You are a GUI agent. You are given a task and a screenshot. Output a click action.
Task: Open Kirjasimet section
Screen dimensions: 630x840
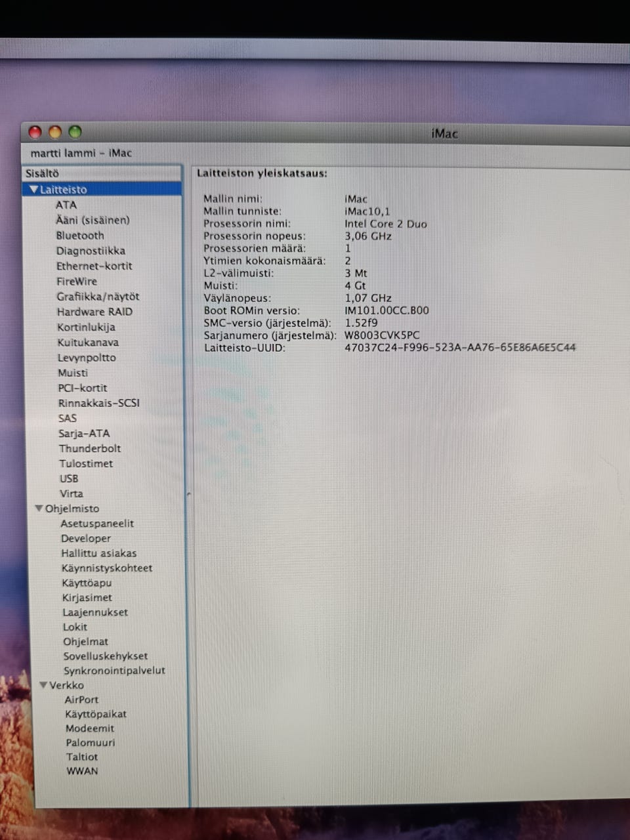87,598
